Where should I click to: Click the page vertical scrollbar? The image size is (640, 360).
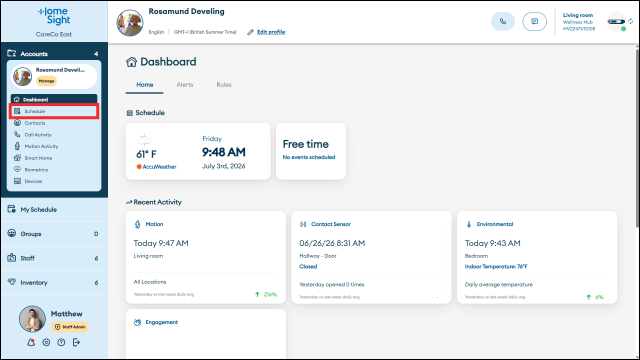click(637, 137)
